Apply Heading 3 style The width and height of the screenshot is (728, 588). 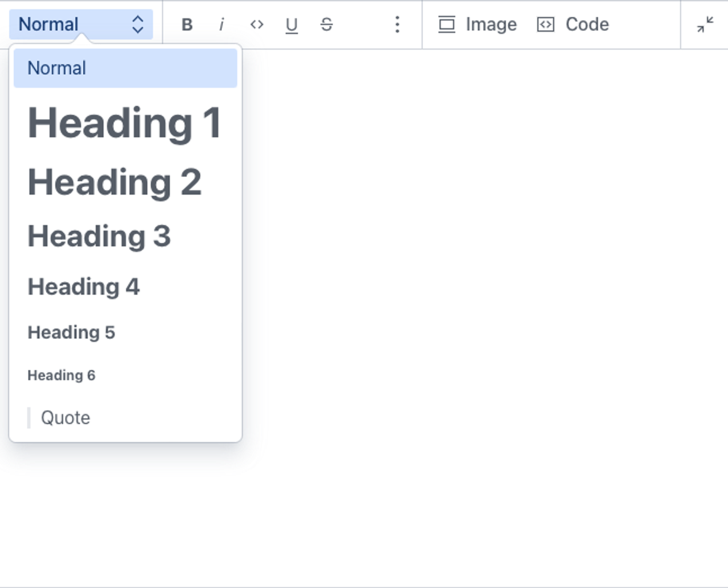pos(99,236)
